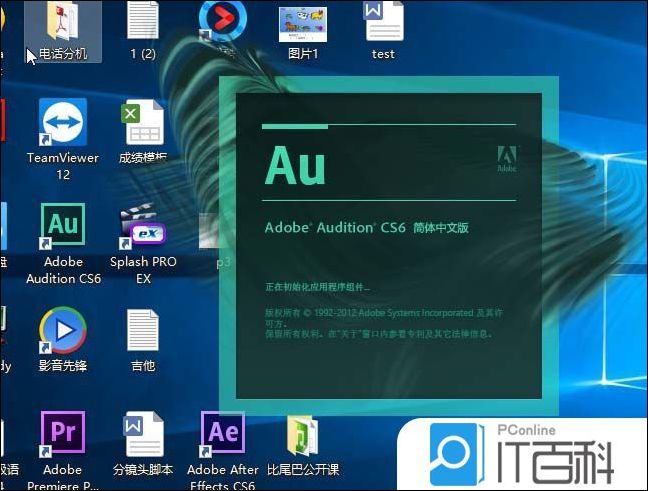Open the Adobe Audition CS6 desktop shortcut
Image resolution: width=648 pixels, height=491 pixels.
(63, 228)
